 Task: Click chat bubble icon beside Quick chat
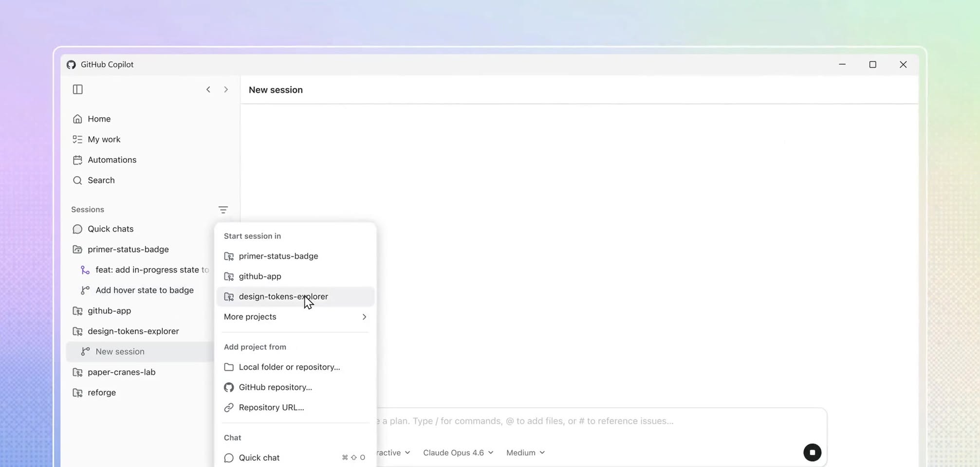[229, 458]
